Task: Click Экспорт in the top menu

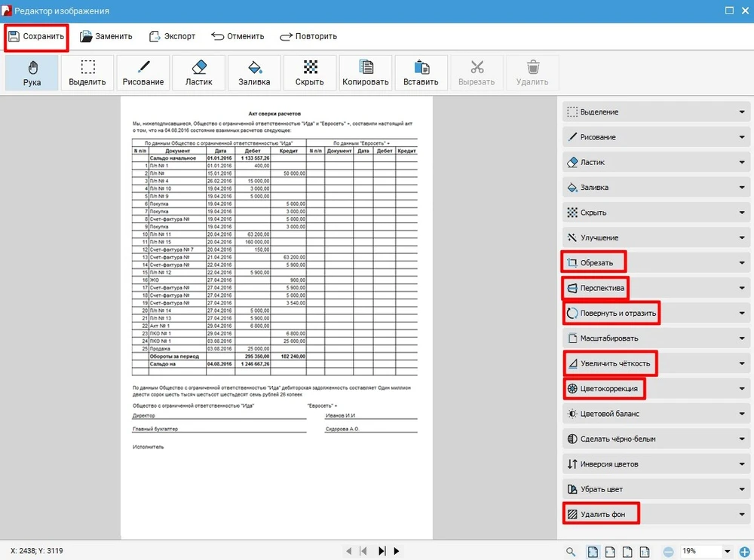Action: [x=173, y=36]
